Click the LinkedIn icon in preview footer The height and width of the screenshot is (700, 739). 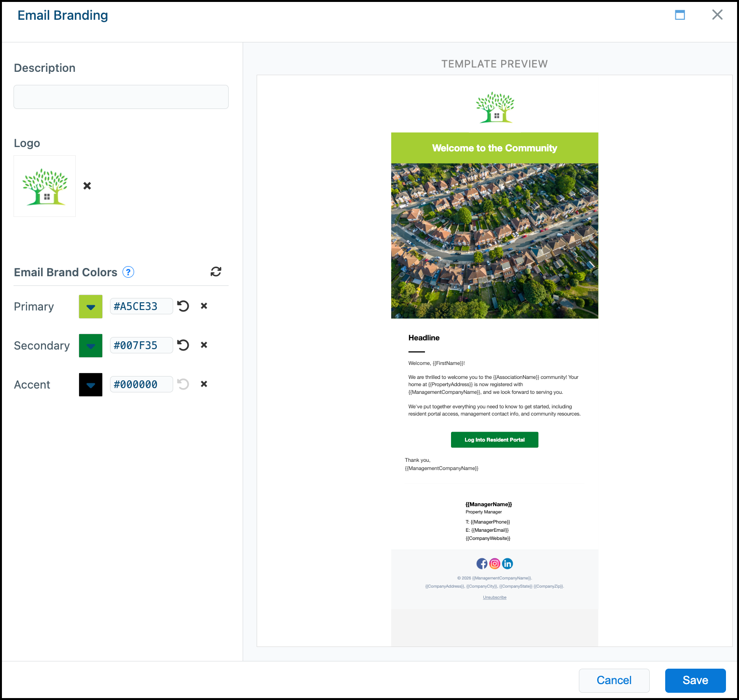click(x=507, y=564)
